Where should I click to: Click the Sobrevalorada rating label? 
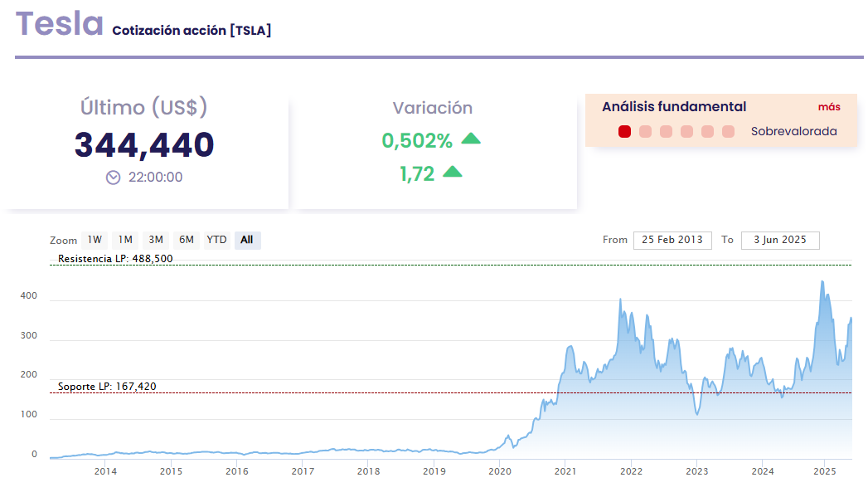pyautogui.click(x=793, y=131)
